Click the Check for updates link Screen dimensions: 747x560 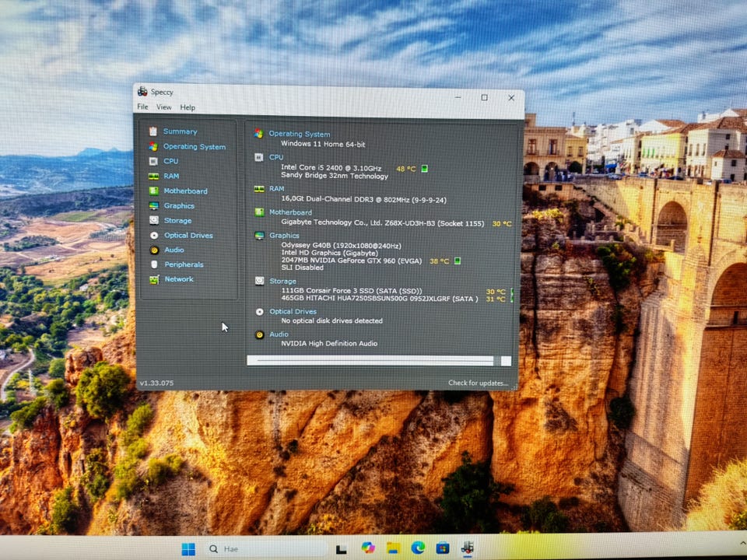(x=478, y=383)
